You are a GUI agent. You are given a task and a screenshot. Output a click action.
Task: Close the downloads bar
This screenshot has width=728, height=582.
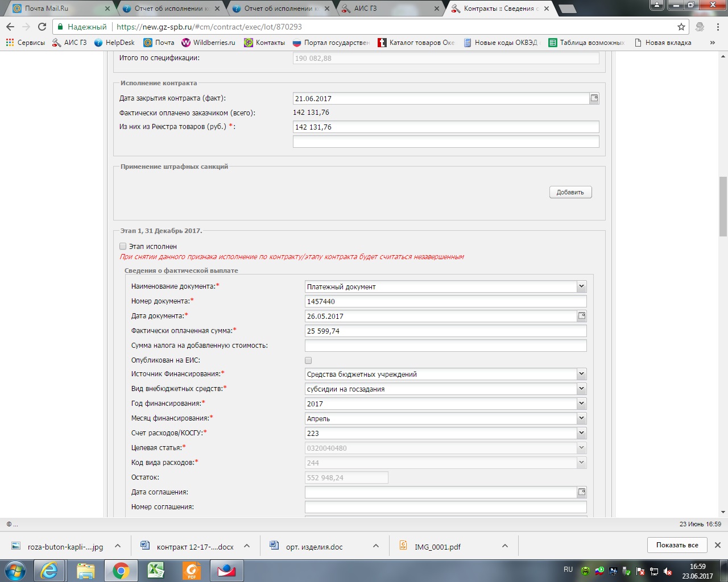pos(718,545)
